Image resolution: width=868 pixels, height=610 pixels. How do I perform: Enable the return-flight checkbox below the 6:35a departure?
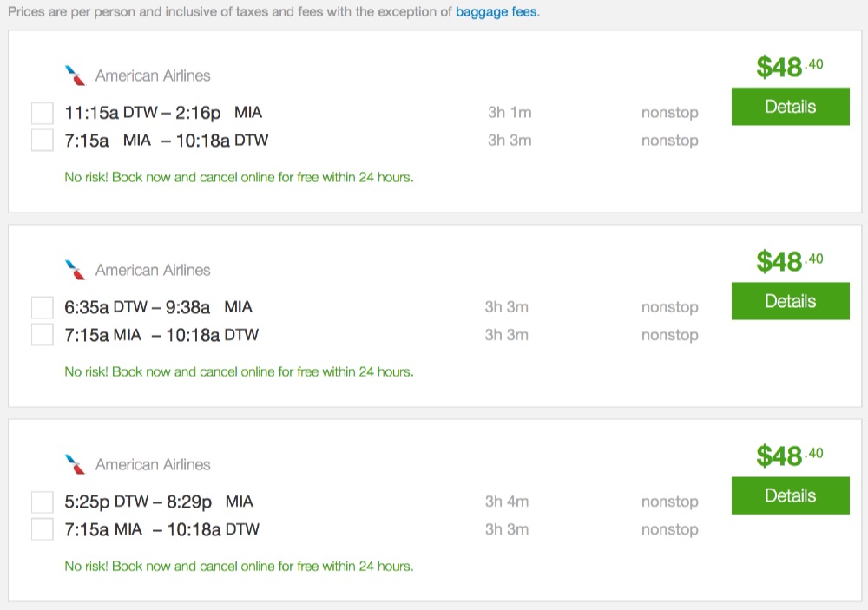[x=43, y=335]
